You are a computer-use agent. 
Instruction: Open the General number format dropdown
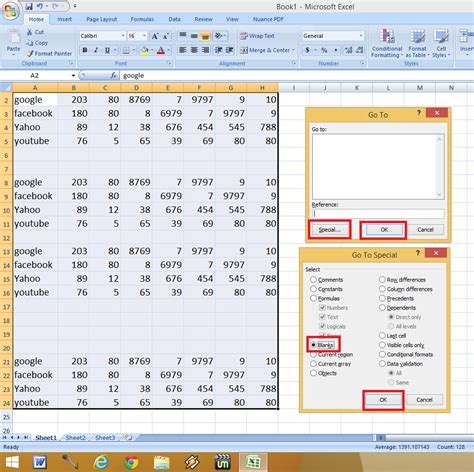361,36
